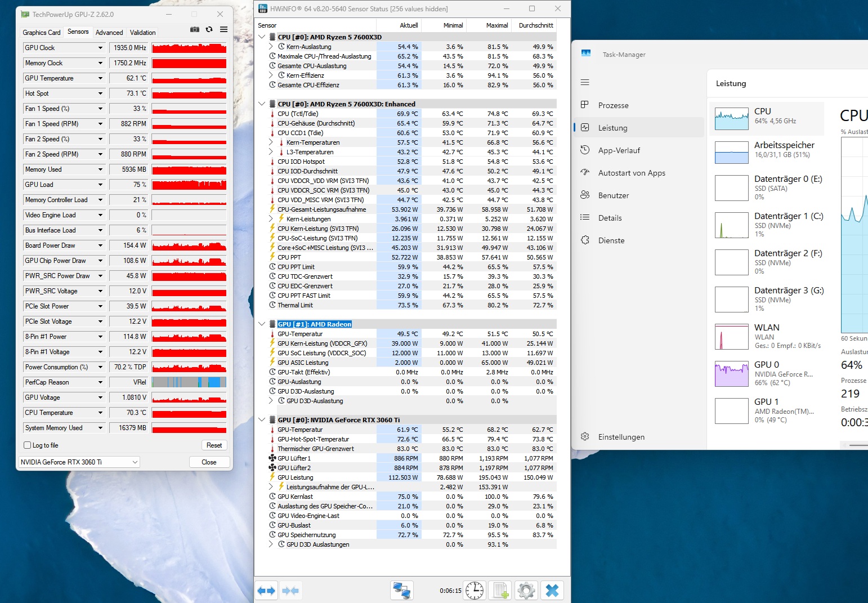868x603 pixels.
Task: Click the WLAN graph thumbnail in Task Manager
Action: [731, 336]
